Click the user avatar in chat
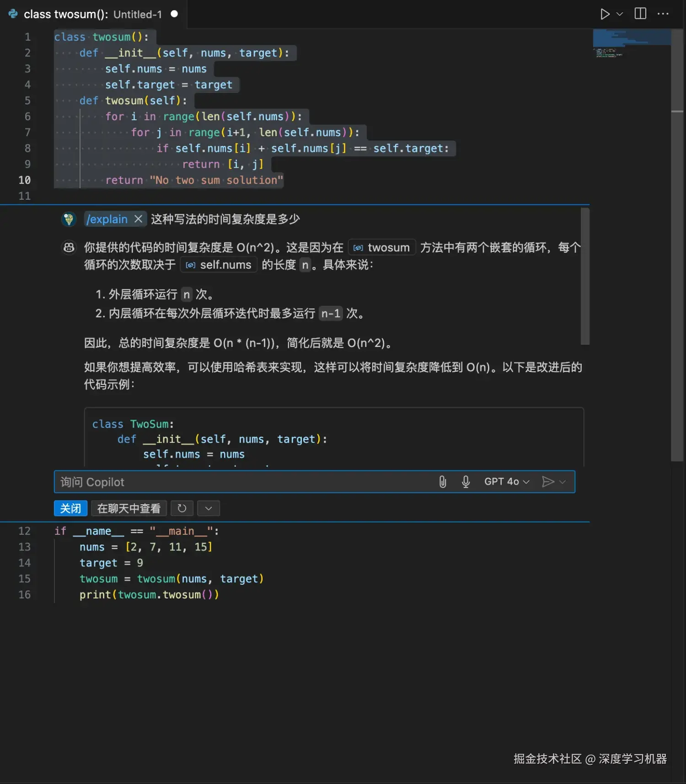 click(x=69, y=219)
